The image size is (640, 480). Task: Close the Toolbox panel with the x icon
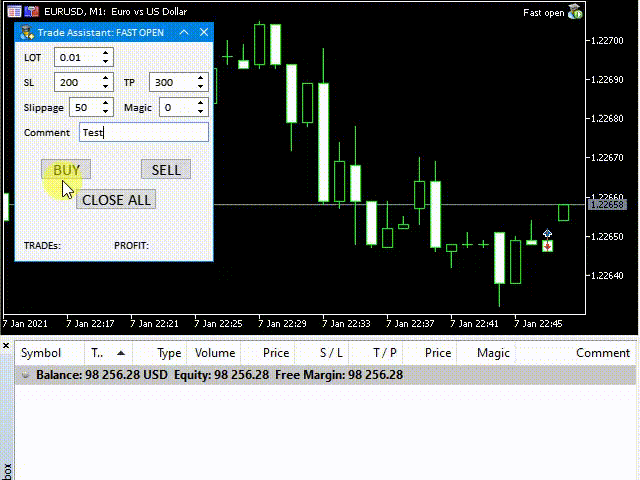tap(6, 347)
